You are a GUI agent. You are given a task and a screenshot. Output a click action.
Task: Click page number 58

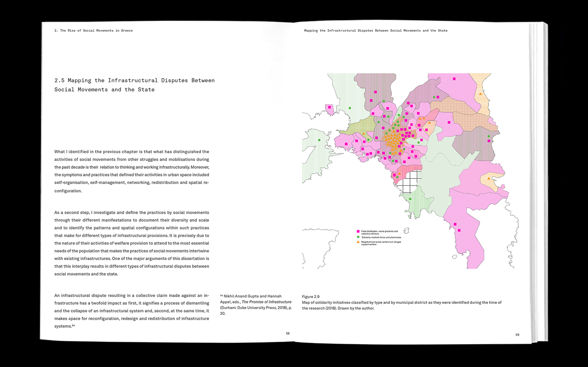coord(288,333)
